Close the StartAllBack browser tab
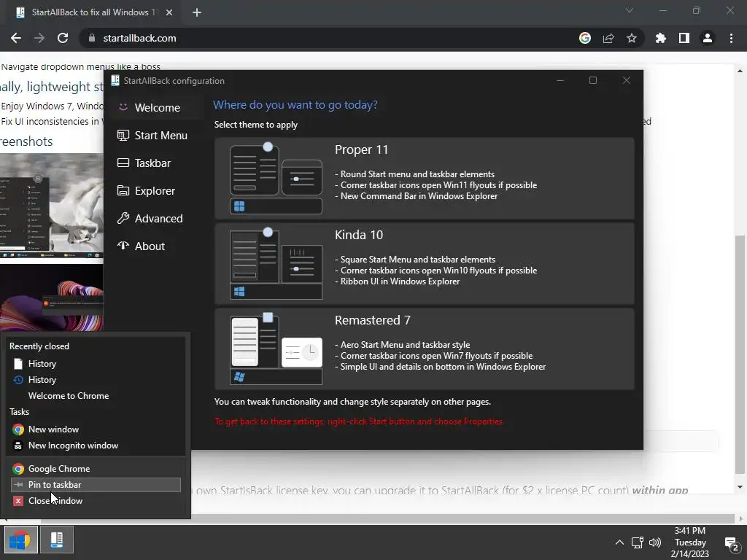The width and height of the screenshot is (747, 560). pos(169,12)
